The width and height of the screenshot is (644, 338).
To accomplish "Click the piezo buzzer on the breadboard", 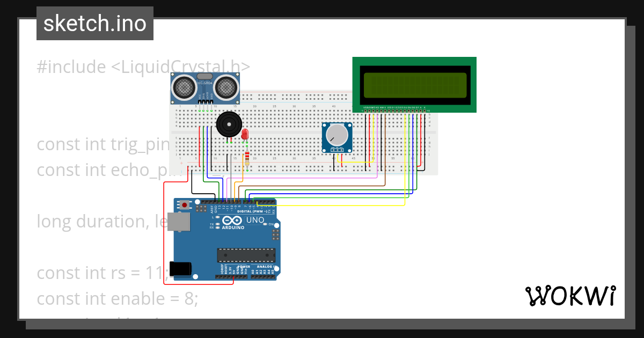I will [x=228, y=124].
